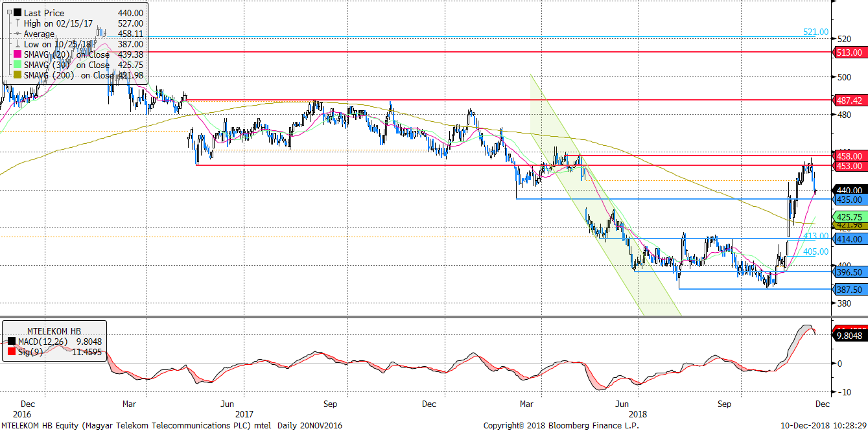
Task: Click the High marker icon in legend
Action: [x=17, y=23]
